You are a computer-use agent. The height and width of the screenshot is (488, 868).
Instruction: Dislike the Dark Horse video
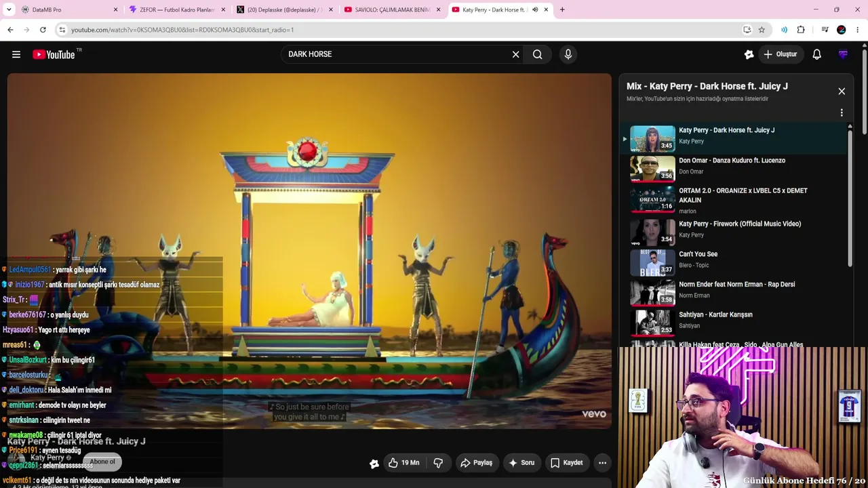click(x=438, y=463)
